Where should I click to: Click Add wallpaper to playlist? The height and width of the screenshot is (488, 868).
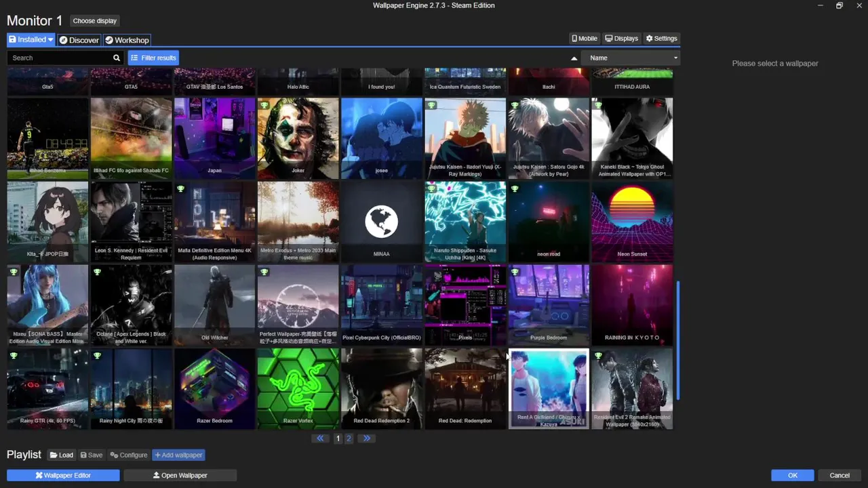(178, 455)
